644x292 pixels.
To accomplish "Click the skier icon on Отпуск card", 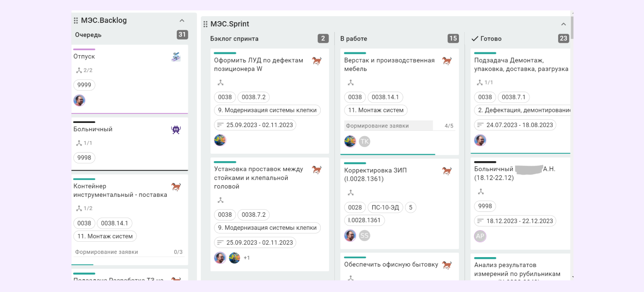I will pyautogui.click(x=176, y=57).
